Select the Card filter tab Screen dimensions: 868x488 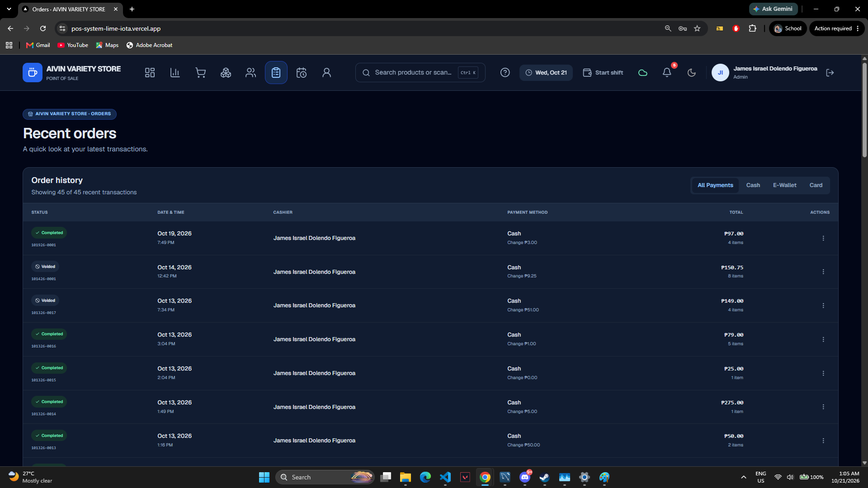[816, 185]
